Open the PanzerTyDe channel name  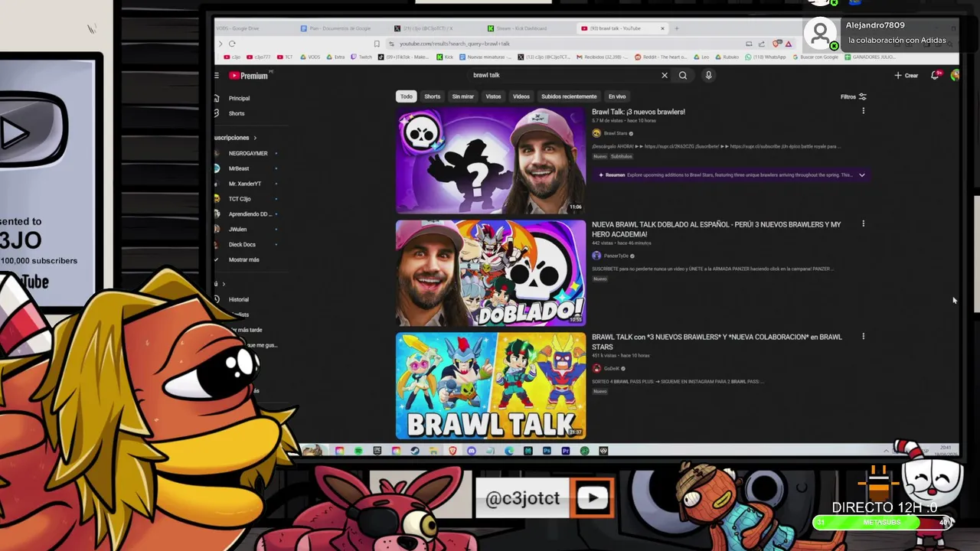pos(616,256)
